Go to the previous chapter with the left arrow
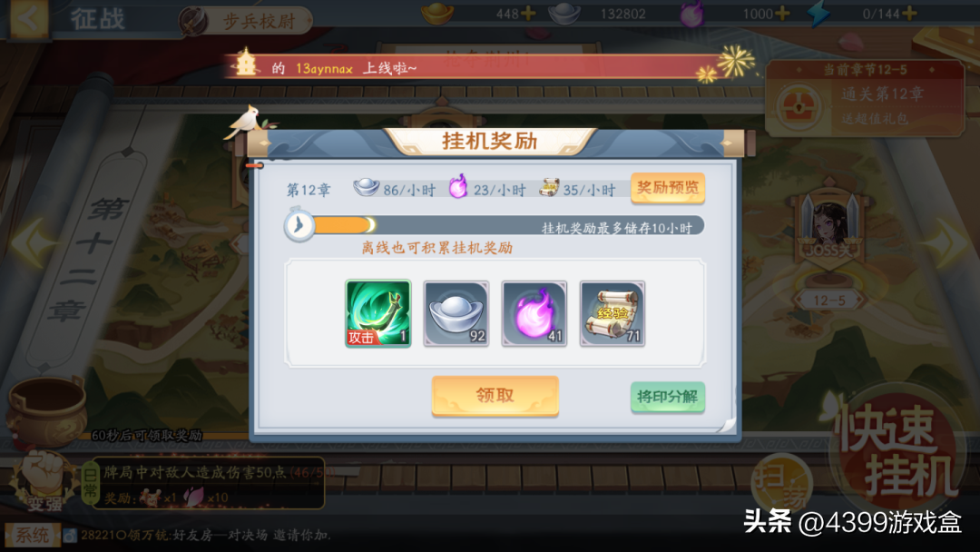The width and height of the screenshot is (980, 552). pos(34,242)
